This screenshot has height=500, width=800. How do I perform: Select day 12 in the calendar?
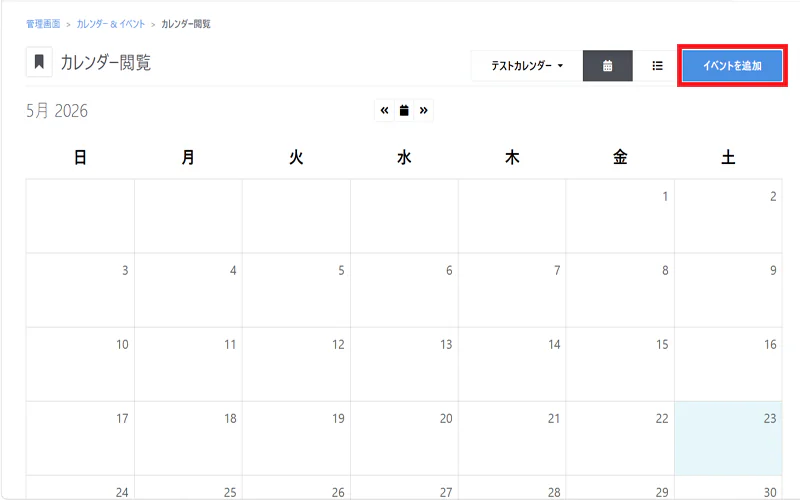coord(296,364)
